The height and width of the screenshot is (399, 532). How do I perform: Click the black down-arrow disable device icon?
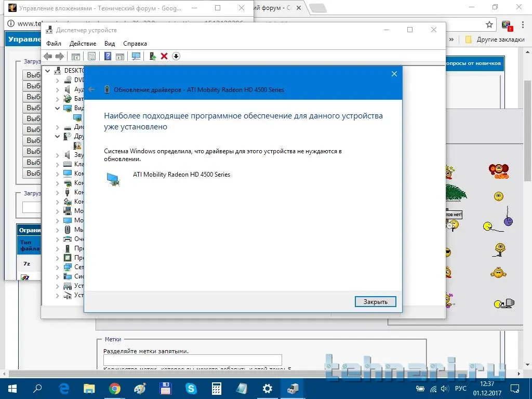176,56
